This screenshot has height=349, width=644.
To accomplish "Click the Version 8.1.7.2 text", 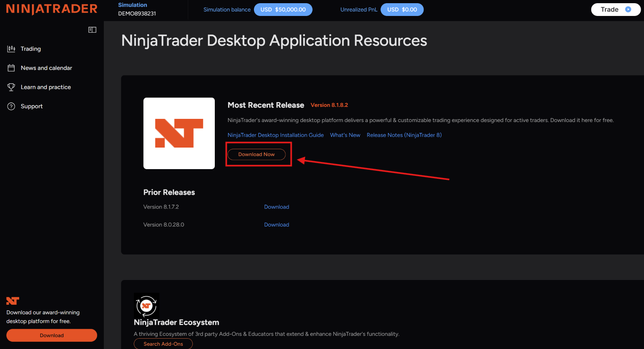I will [161, 207].
